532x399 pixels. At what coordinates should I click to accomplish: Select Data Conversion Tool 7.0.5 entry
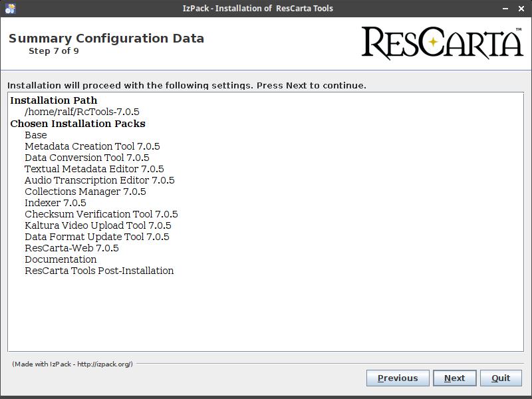tap(87, 158)
